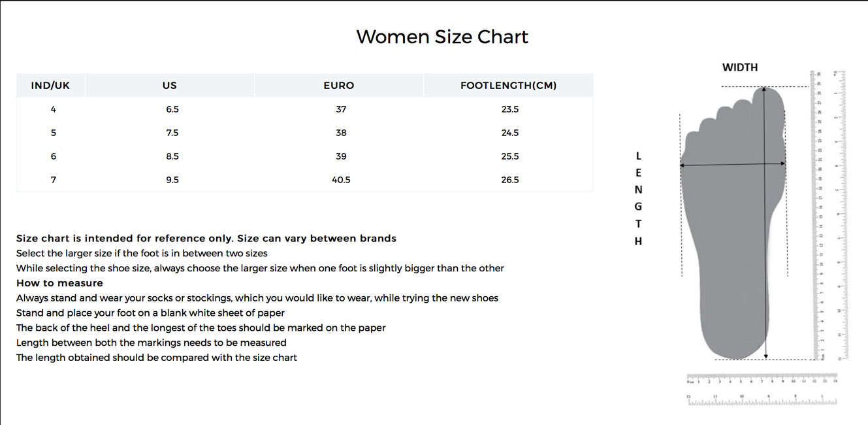
Task: Click the vertical ruler beside the foot
Action: (x=818, y=216)
